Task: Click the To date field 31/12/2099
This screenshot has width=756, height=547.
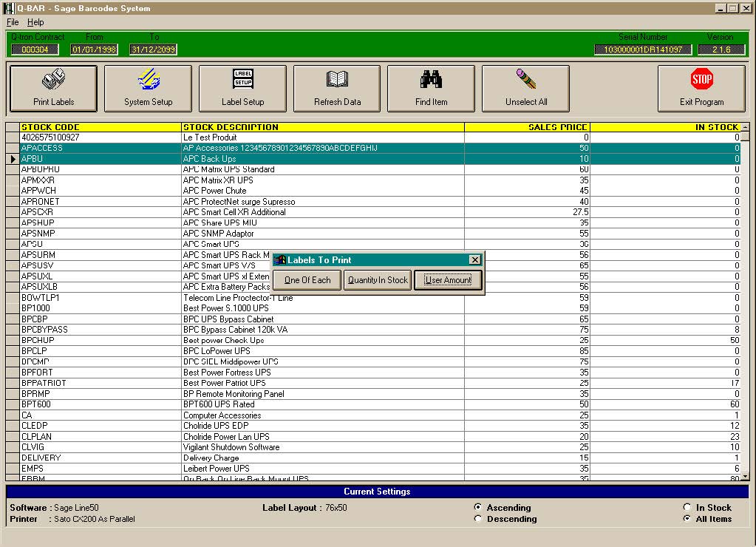Action: tap(153, 50)
